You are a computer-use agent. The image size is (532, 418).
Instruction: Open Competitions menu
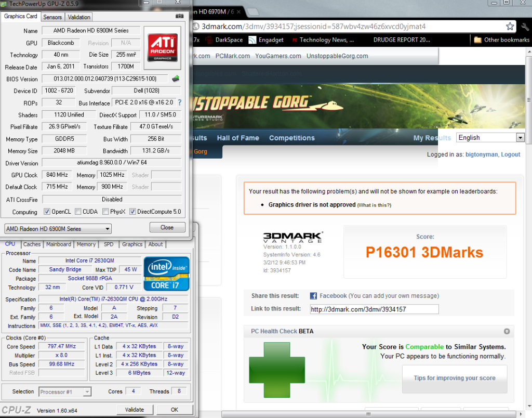292,138
